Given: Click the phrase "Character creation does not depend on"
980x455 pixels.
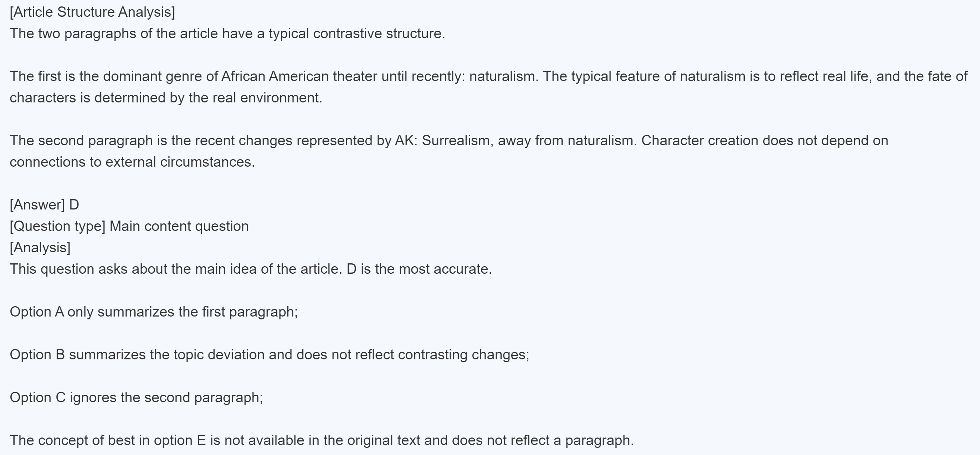Looking at the screenshot, I should (x=764, y=141).
